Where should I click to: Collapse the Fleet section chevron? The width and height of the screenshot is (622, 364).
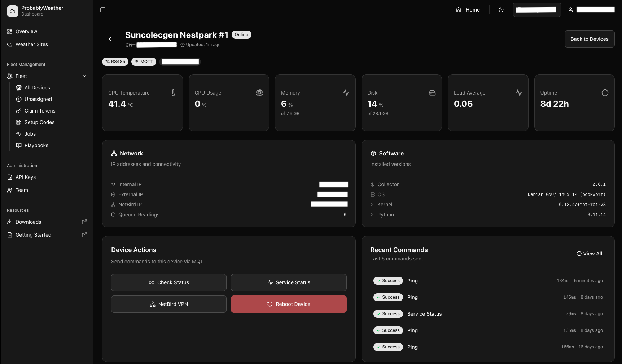pos(84,76)
